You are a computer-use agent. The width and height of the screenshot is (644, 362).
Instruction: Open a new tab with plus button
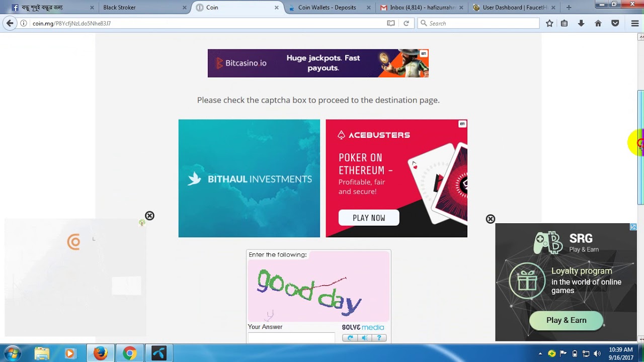pos(569,8)
